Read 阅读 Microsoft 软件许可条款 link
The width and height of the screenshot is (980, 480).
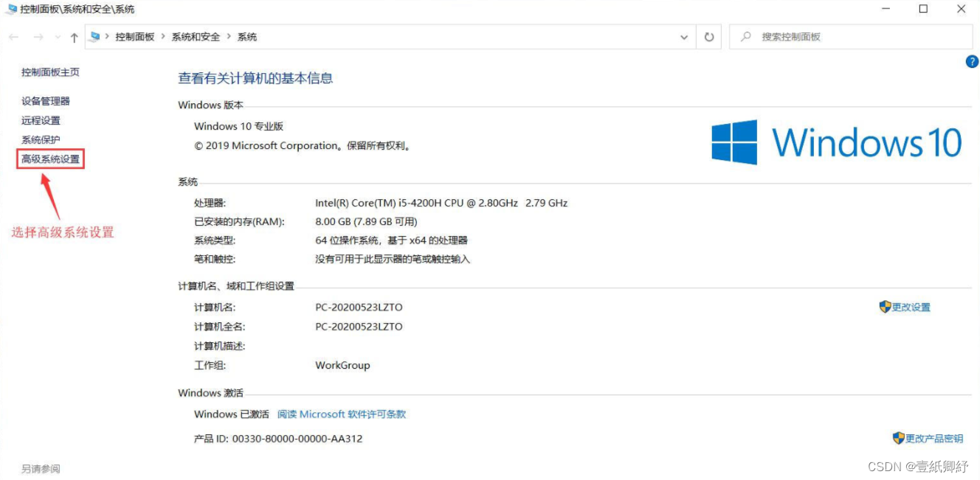tap(342, 414)
